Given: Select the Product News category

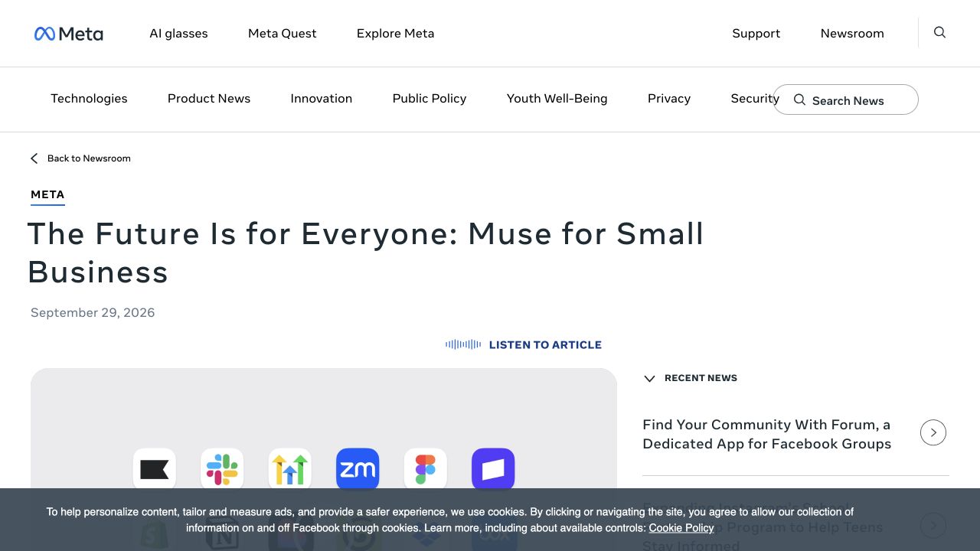Looking at the screenshot, I should pyautogui.click(x=209, y=99).
